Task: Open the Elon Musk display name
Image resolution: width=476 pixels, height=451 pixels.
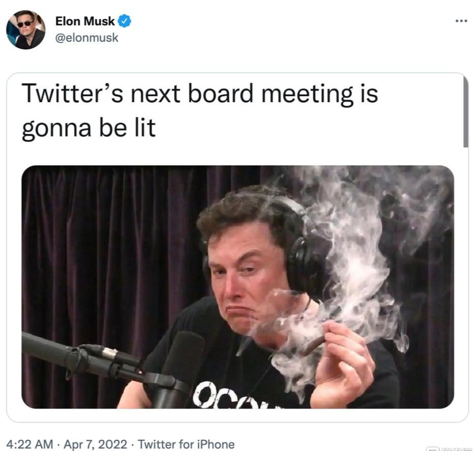Action: tap(85, 21)
